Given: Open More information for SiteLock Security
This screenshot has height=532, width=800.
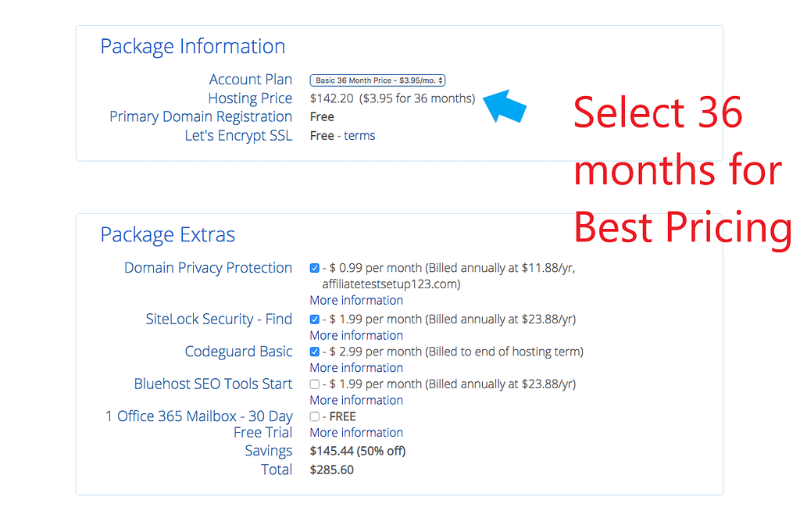Looking at the screenshot, I should [x=356, y=334].
